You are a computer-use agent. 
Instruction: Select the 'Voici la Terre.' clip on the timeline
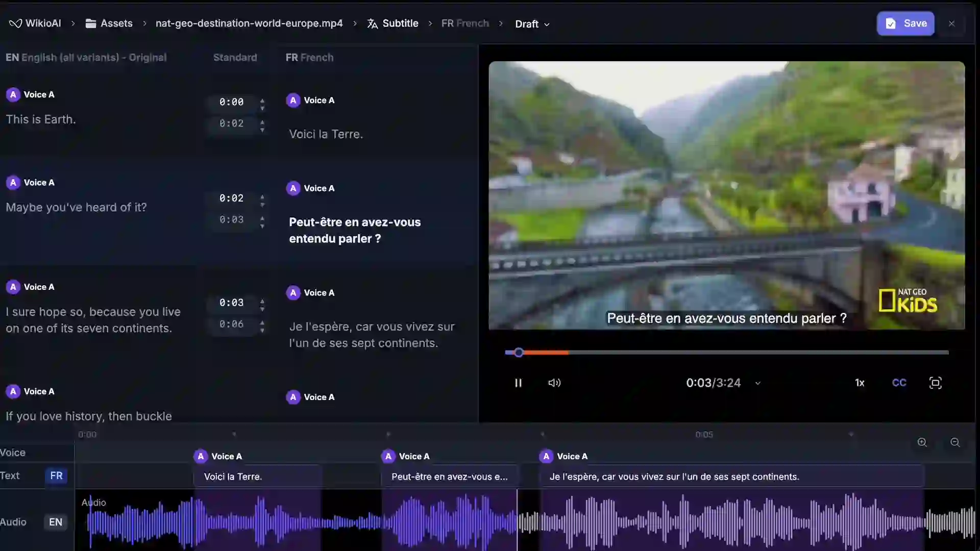[x=258, y=476]
